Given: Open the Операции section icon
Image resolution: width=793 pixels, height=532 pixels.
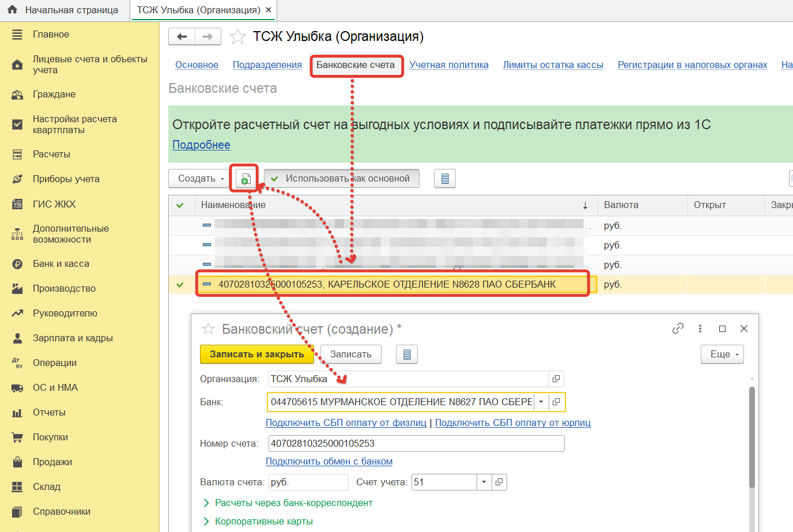Looking at the screenshot, I should (x=17, y=363).
